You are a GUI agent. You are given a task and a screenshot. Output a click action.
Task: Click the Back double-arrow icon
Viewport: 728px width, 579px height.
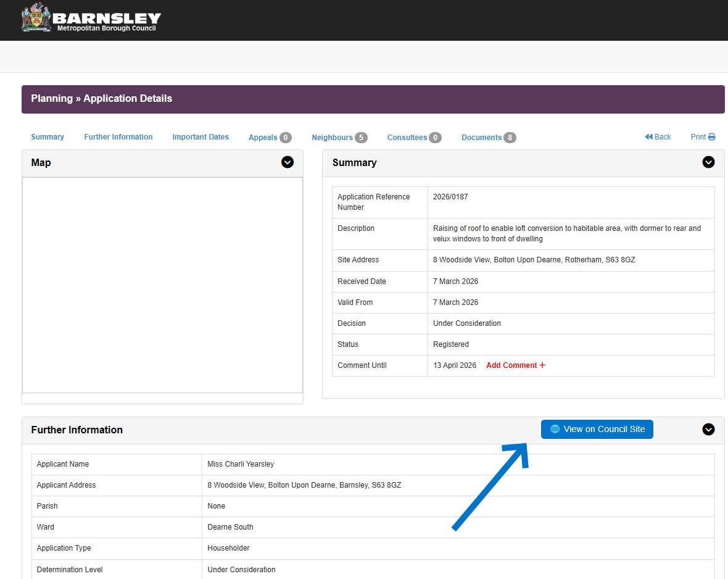[x=648, y=137]
